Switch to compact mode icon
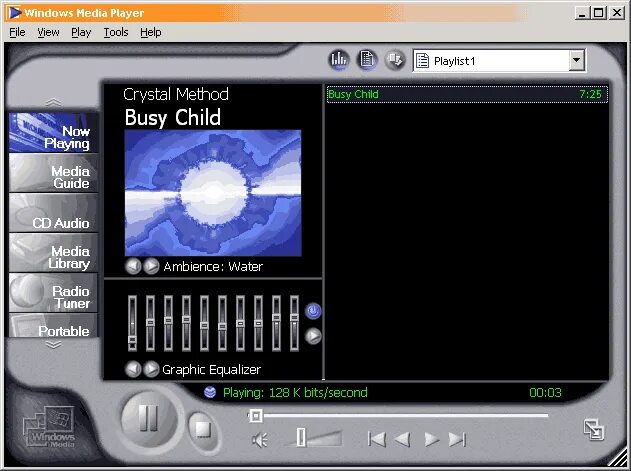Image resolution: width=631 pixels, height=471 pixels. pos(594,430)
